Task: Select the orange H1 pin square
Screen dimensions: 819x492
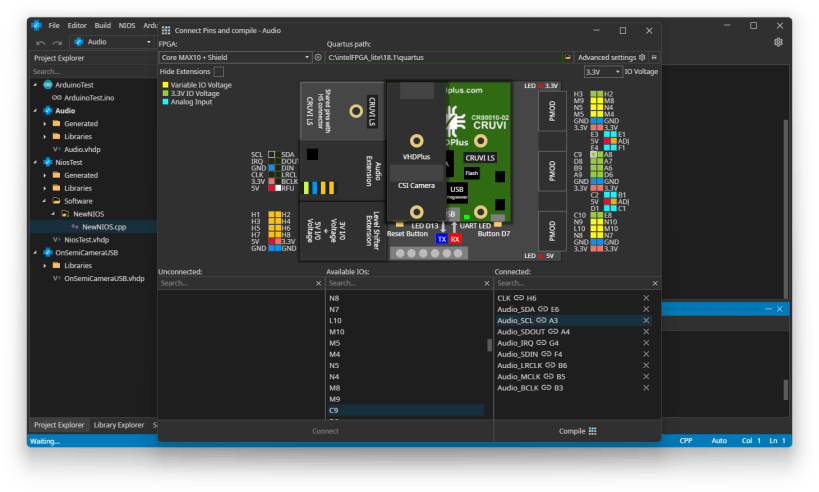Action: [x=272, y=215]
